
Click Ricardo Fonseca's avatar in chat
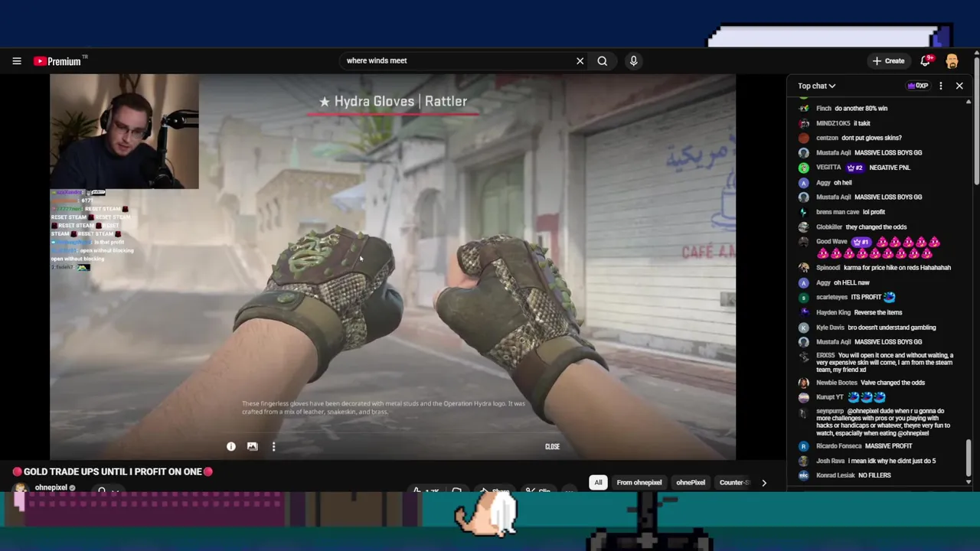coord(803,446)
